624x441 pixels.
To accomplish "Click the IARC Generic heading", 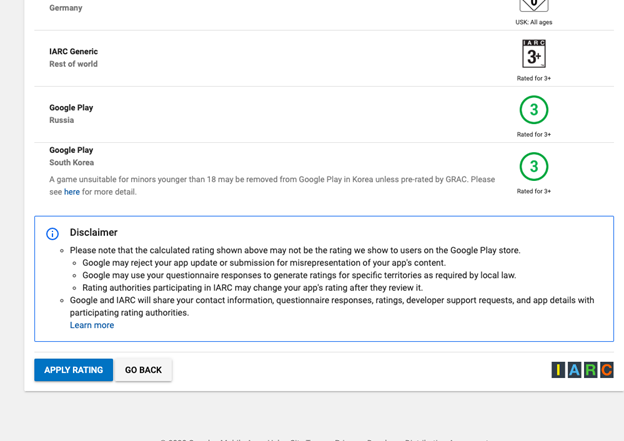I will [74, 51].
